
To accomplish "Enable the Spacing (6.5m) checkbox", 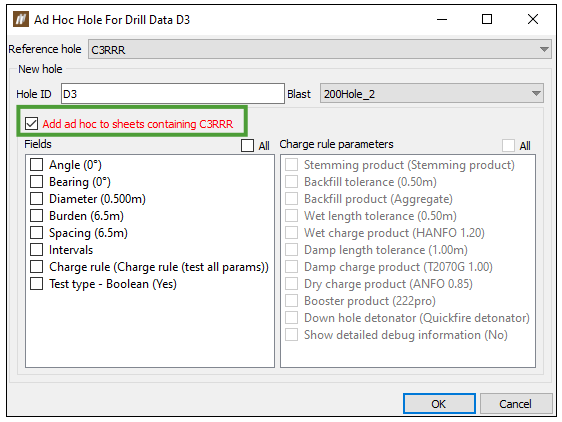I will pos(37,233).
